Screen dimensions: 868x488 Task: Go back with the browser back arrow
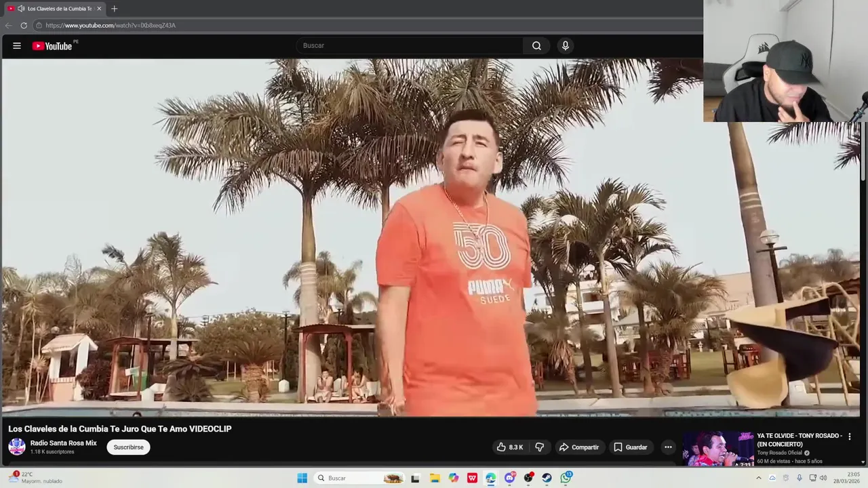[8, 26]
